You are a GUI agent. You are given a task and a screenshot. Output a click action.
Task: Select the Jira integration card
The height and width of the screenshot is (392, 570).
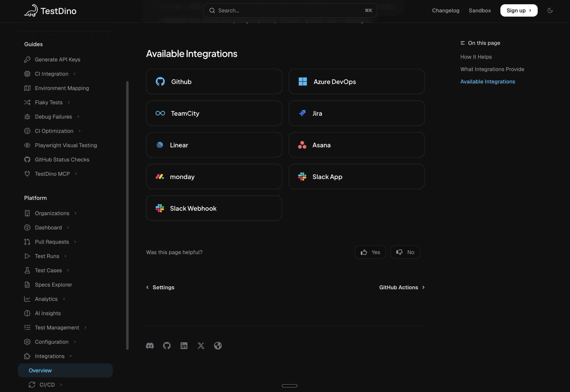coord(356,113)
